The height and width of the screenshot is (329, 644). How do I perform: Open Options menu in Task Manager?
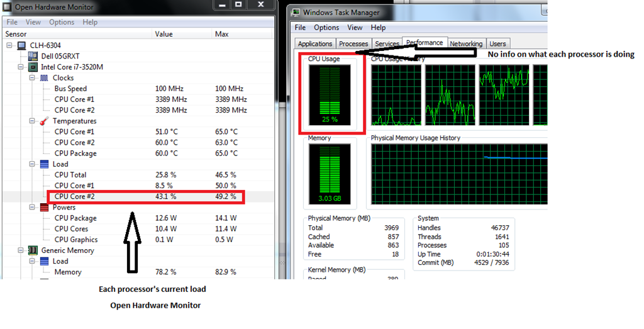click(x=326, y=28)
